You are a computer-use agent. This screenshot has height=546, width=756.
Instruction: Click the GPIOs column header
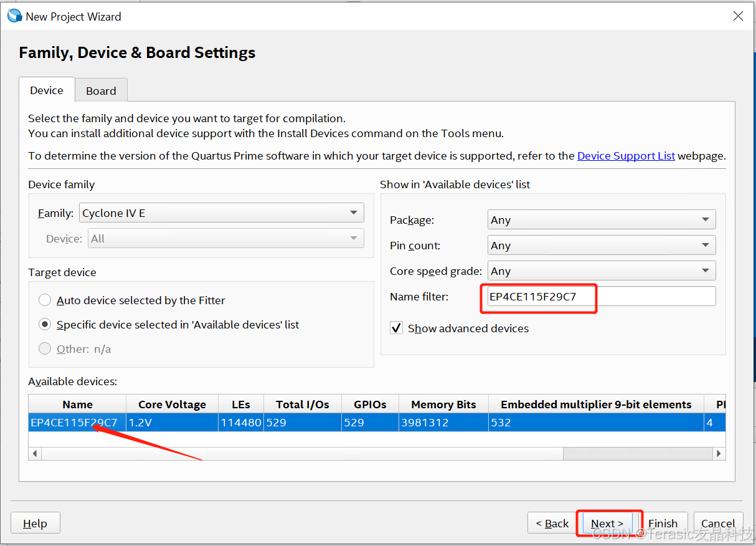370,404
